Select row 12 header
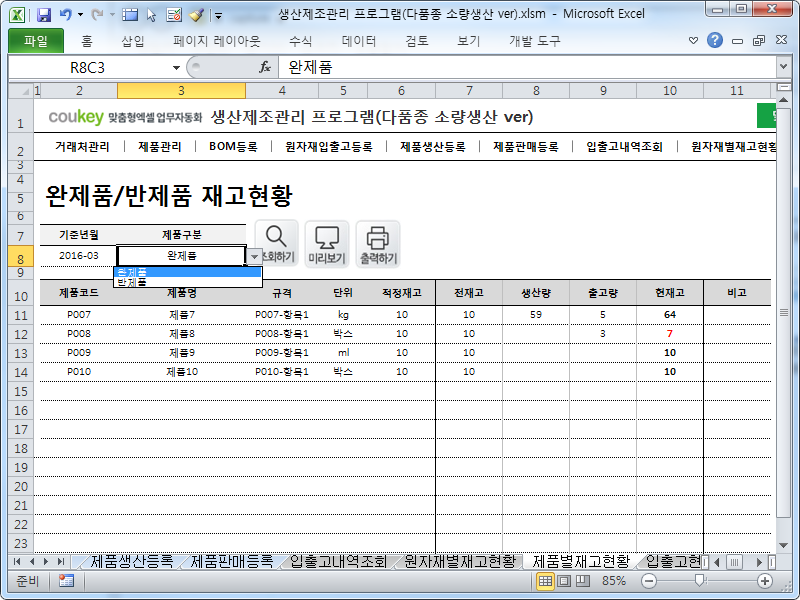 click(x=21, y=334)
